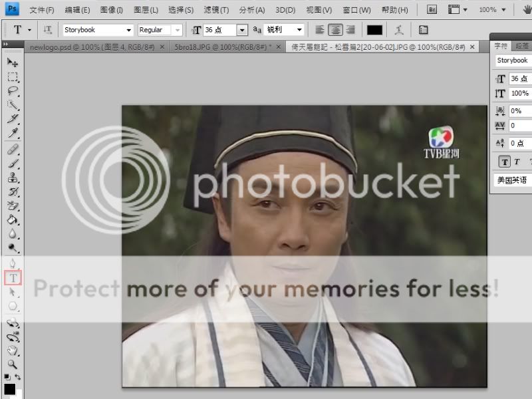The image size is (532, 399).
Task: Select the Ellipse shape tool
Action: [13, 306]
